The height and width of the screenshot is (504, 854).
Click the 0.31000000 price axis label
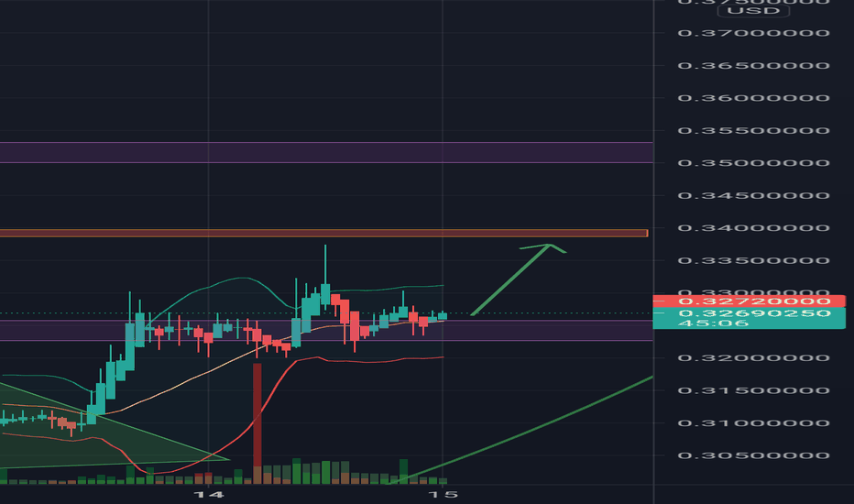754,422
